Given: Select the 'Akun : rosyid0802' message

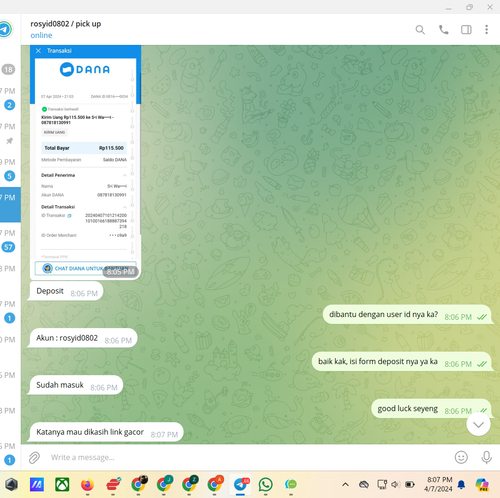Looking at the screenshot, I should pos(82,338).
